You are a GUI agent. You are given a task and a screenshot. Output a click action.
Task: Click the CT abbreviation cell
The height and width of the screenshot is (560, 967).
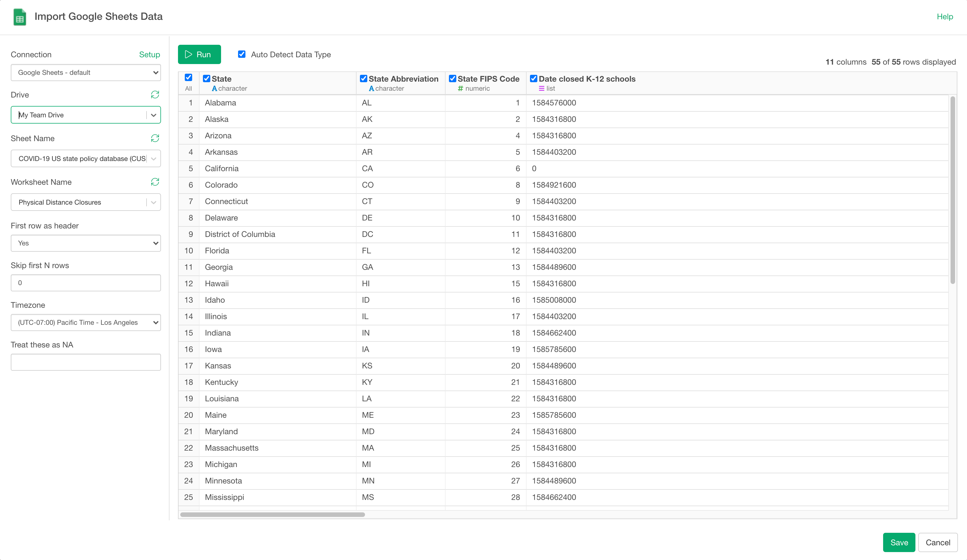tap(401, 201)
